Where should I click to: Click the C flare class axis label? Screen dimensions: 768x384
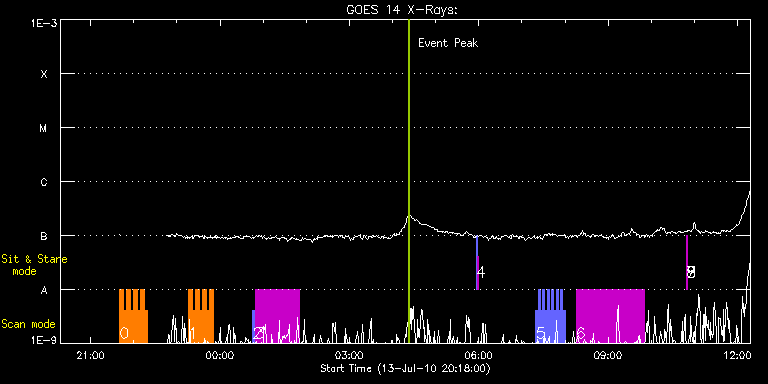pyautogui.click(x=44, y=182)
